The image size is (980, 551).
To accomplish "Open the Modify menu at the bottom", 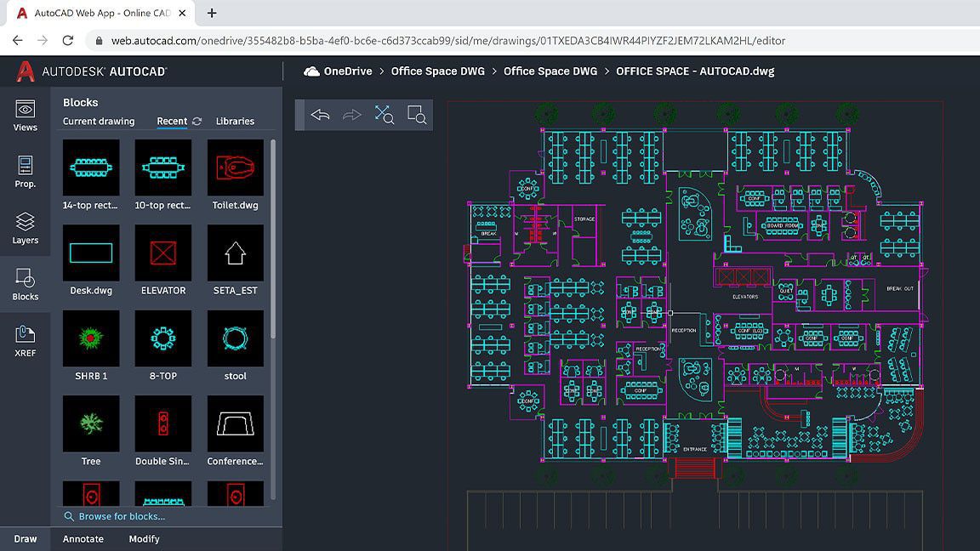I will tap(144, 538).
